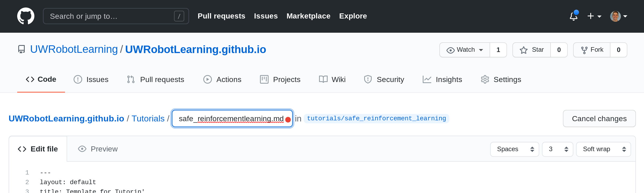Click editor line 2 'layout: default'
The height and width of the screenshot is (193, 644).
tap(68, 182)
